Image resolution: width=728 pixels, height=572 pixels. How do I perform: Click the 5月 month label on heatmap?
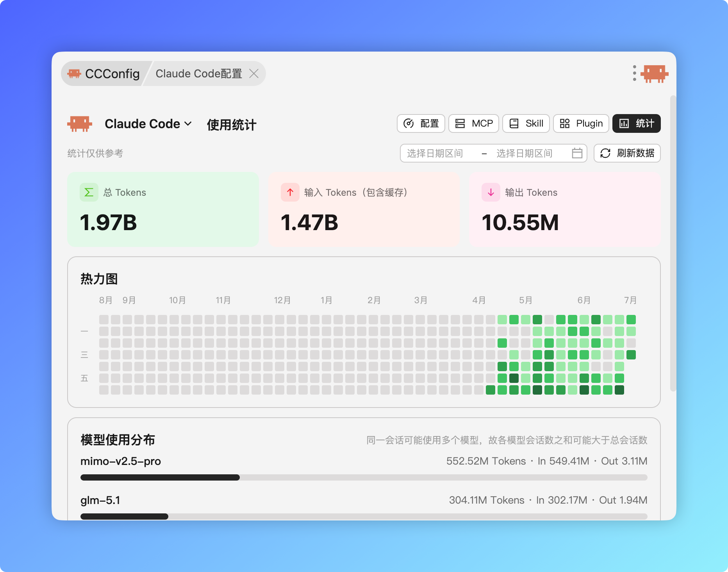point(526,300)
